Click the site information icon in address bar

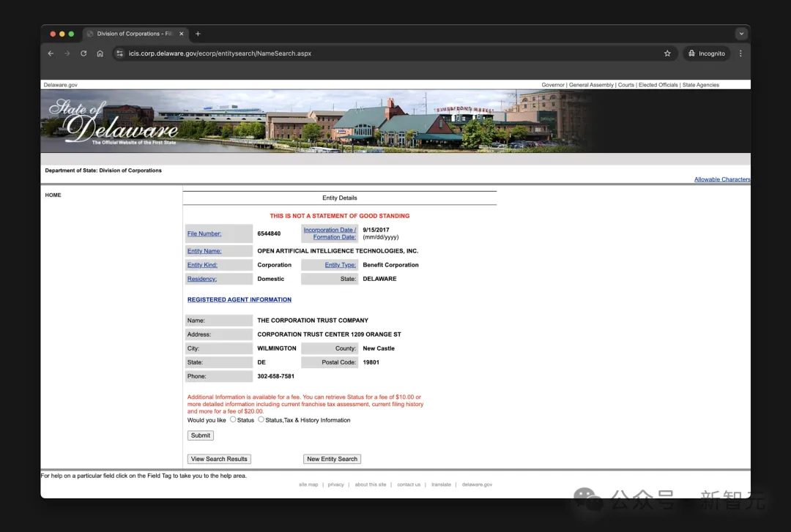pyautogui.click(x=120, y=53)
